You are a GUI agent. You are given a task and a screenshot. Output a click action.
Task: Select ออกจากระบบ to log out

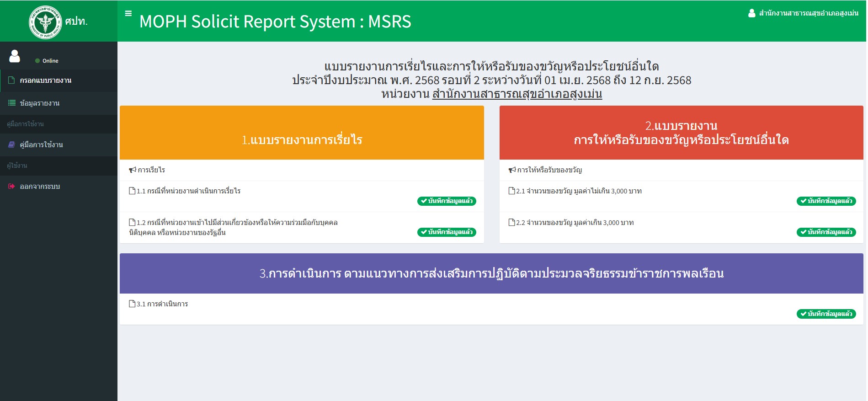40,187
